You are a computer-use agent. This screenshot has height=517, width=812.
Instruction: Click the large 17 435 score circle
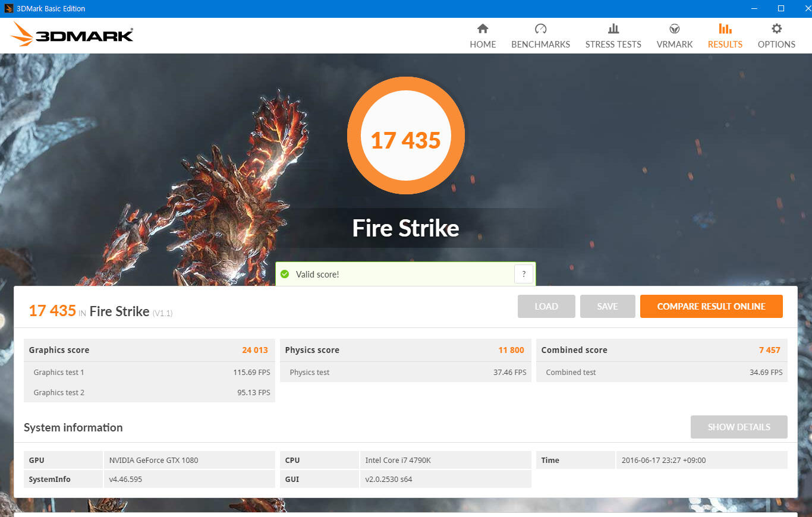tap(406, 135)
